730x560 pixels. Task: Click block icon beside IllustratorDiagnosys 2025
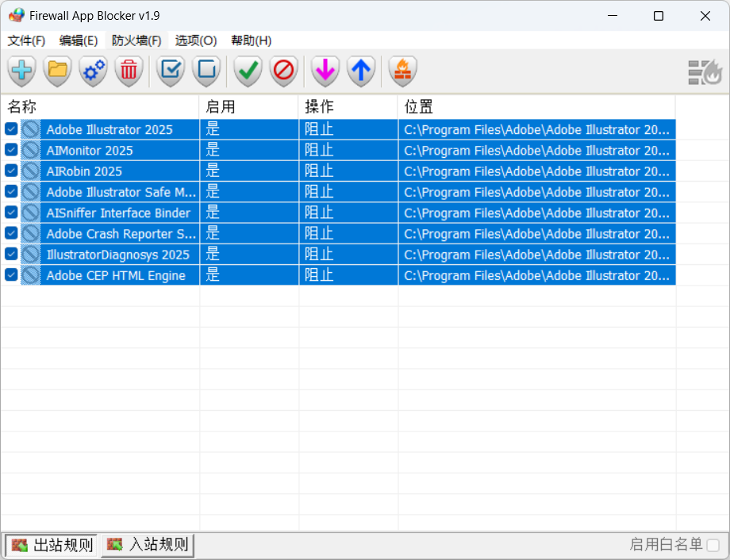pos(31,254)
